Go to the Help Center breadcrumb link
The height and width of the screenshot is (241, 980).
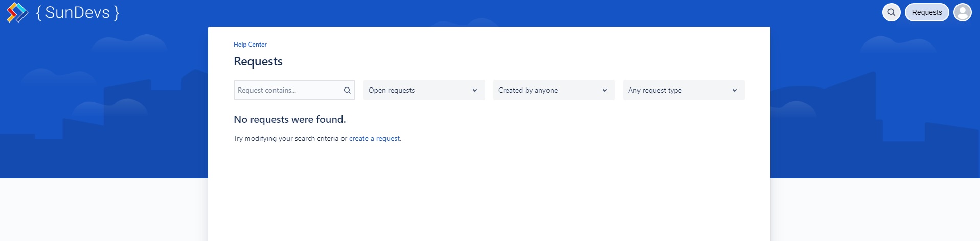pos(250,45)
